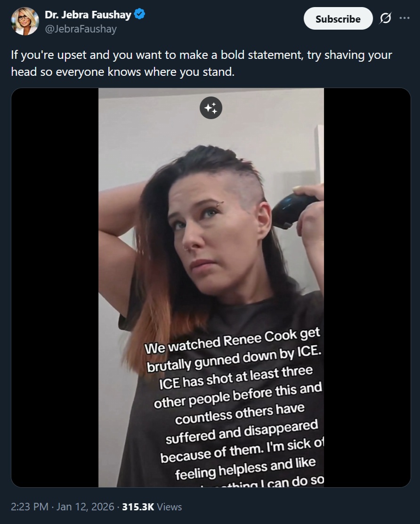The image size is (420, 524).
Task: Open the Grok slashed-circle icon beside Subscribe
Action: [385, 18]
